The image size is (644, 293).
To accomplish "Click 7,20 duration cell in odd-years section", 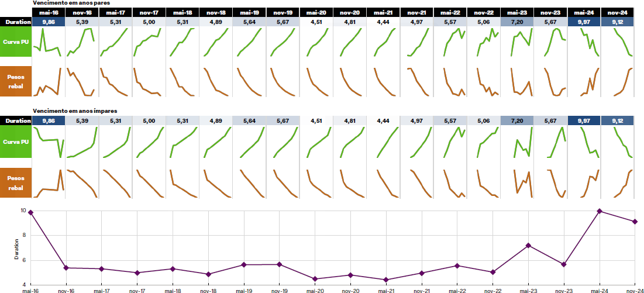I will tap(517, 120).
